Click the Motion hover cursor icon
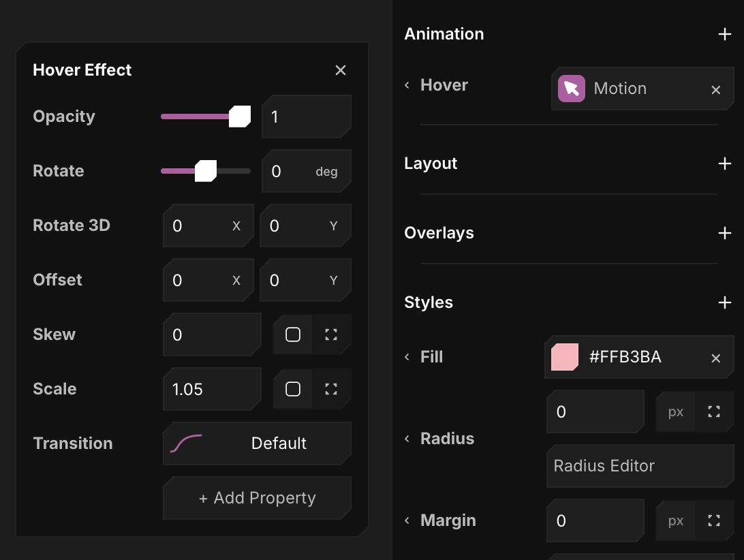The height and width of the screenshot is (560, 744). [x=571, y=89]
